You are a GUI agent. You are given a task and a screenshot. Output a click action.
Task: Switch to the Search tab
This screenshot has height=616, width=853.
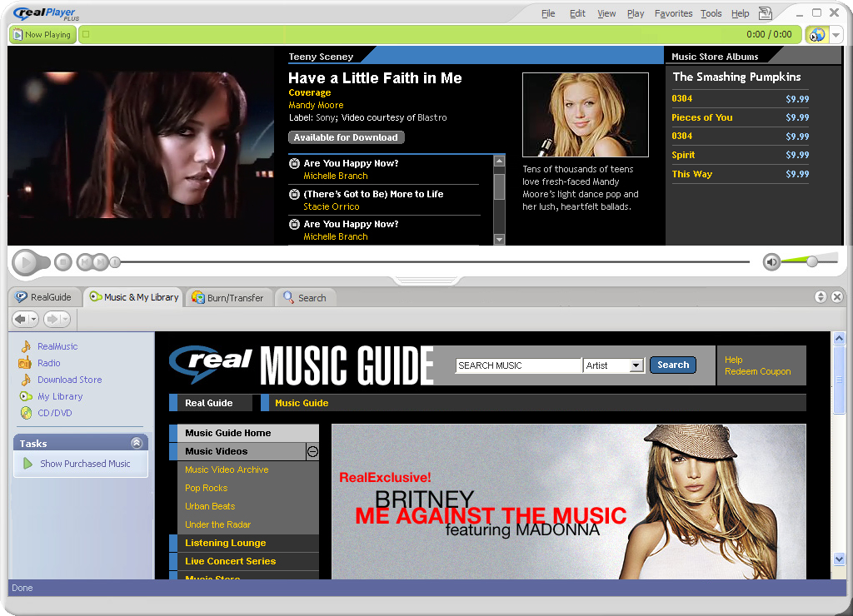tap(305, 298)
